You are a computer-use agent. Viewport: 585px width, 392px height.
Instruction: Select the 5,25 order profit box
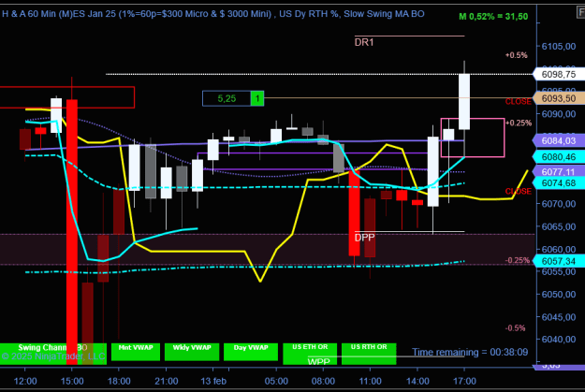pos(227,98)
